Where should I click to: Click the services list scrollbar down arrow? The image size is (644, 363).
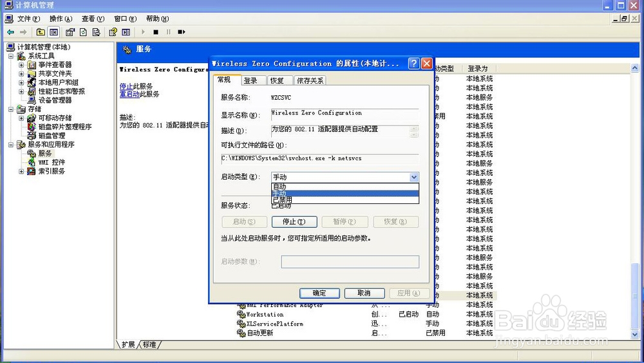(635, 335)
